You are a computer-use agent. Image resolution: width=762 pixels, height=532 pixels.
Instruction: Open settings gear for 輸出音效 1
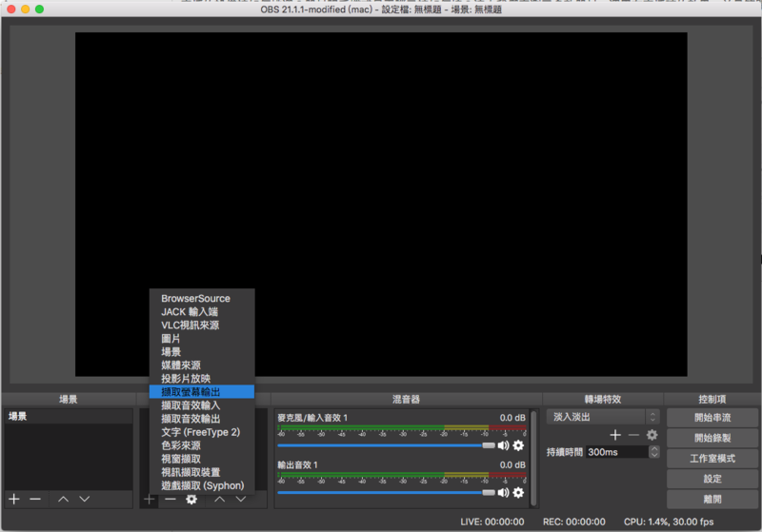pyautogui.click(x=518, y=492)
